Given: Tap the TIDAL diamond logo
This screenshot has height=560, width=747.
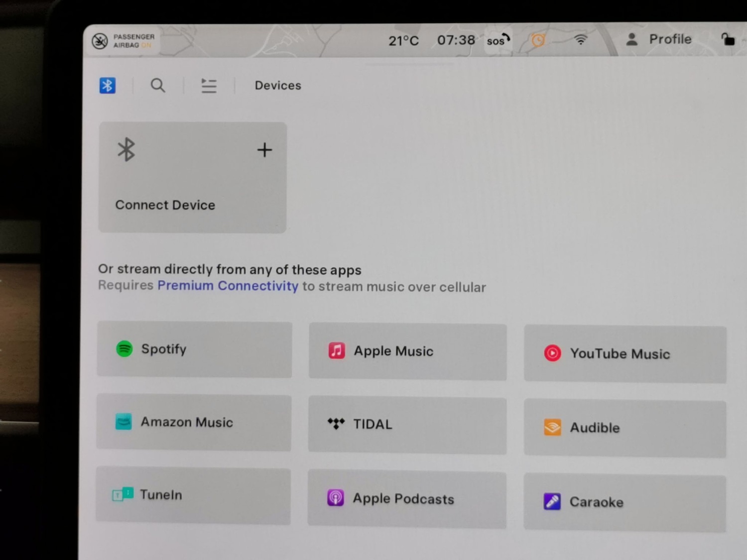Looking at the screenshot, I should (336, 424).
